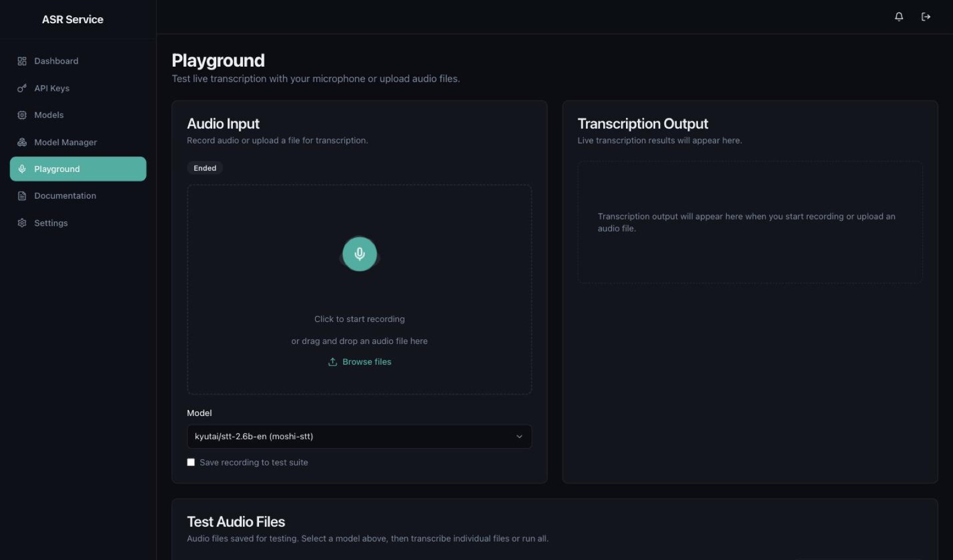Click the Models chip icon
This screenshot has width=953, height=560.
tap(22, 115)
